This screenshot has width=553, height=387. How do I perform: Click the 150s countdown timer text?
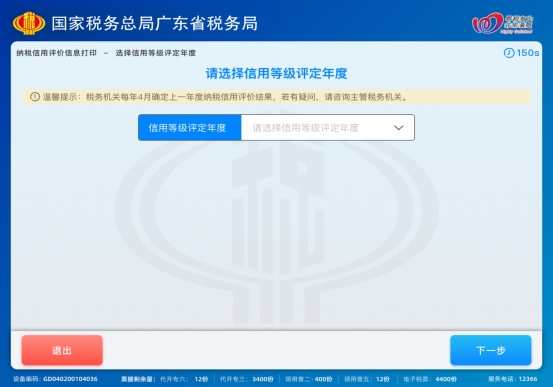[x=528, y=53]
